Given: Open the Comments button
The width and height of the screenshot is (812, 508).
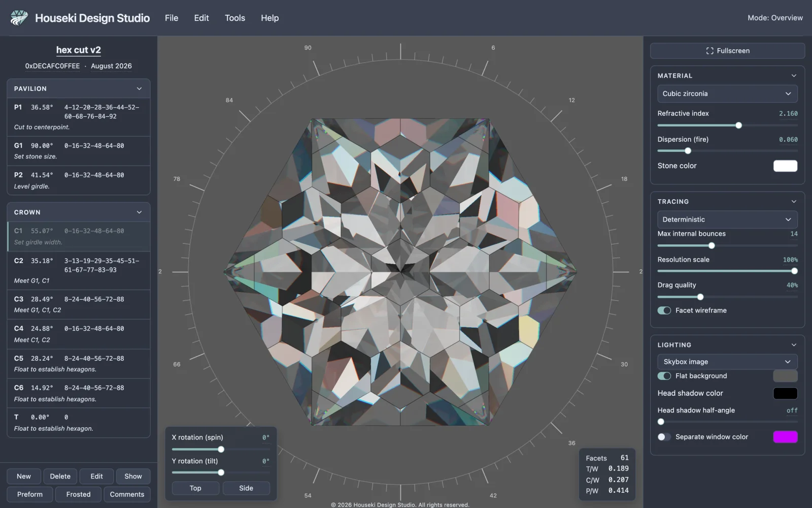Looking at the screenshot, I should pos(127,494).
